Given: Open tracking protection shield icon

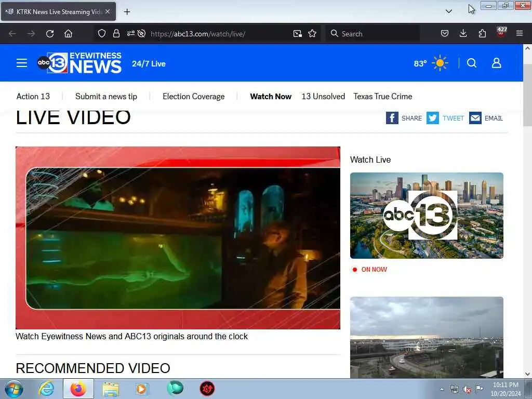Looking at the screenshot, I should 102,34.
